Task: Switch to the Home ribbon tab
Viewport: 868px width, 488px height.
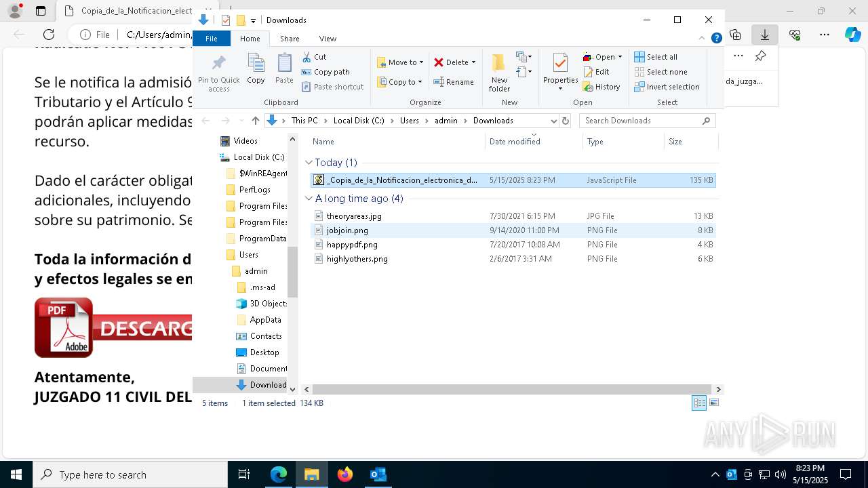Action: [x=250, y=39]
